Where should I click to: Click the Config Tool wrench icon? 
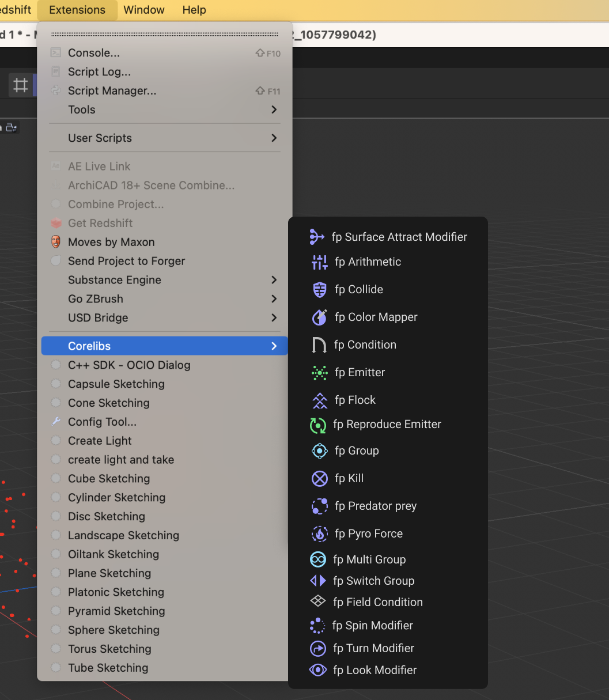[x=56, y=422]
